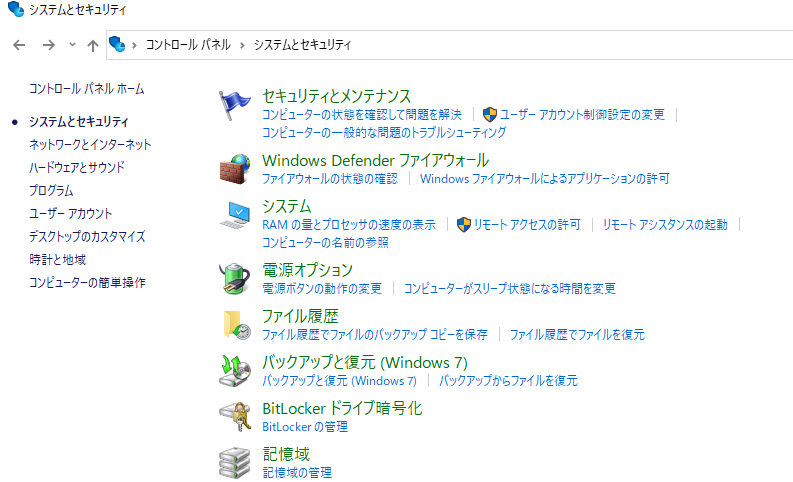Click リモート アクセスの許可 link
Image resolution: width=793 pixels, height=482 pixels.
(527, 225)
